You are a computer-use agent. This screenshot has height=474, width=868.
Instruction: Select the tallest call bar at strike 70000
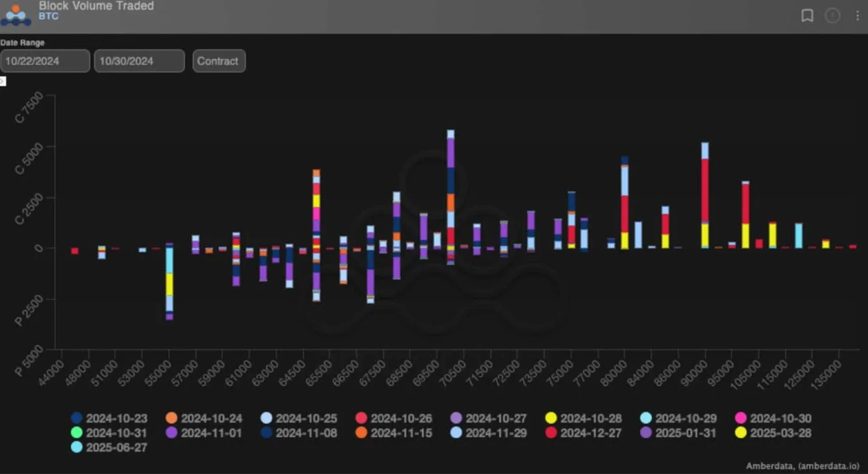pos(451,189)
